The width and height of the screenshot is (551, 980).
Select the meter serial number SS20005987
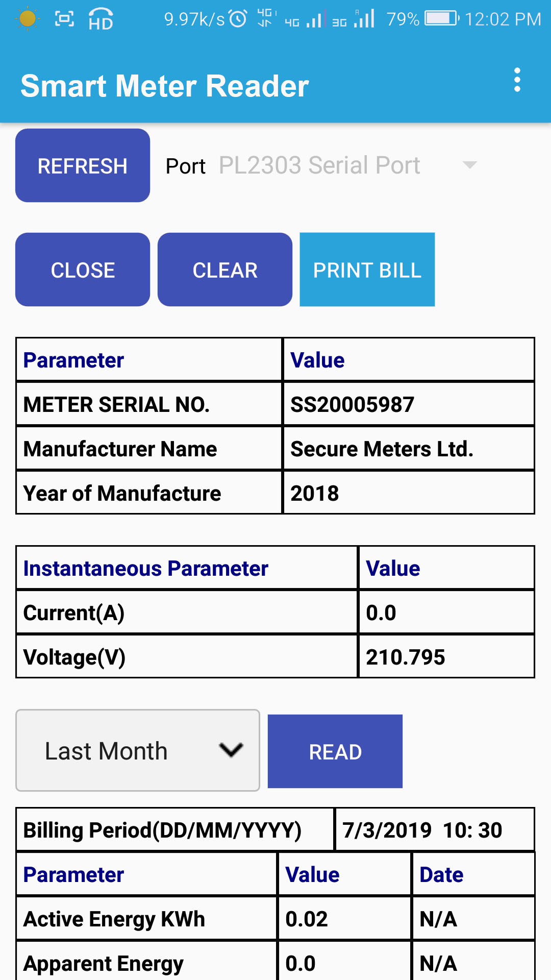point(352,404)
